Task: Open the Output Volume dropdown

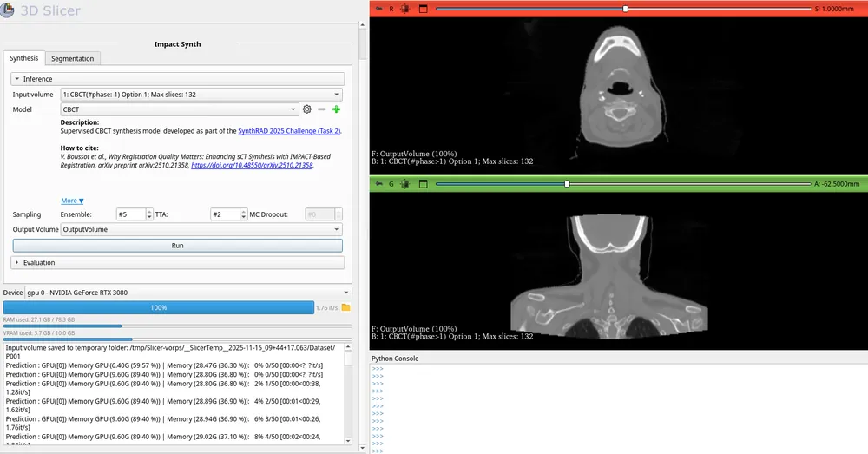Action: [x=201, y=229]
